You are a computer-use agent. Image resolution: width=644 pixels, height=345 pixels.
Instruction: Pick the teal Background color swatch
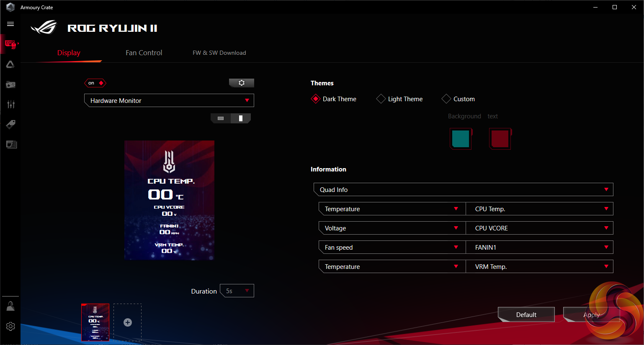point(461,138)
